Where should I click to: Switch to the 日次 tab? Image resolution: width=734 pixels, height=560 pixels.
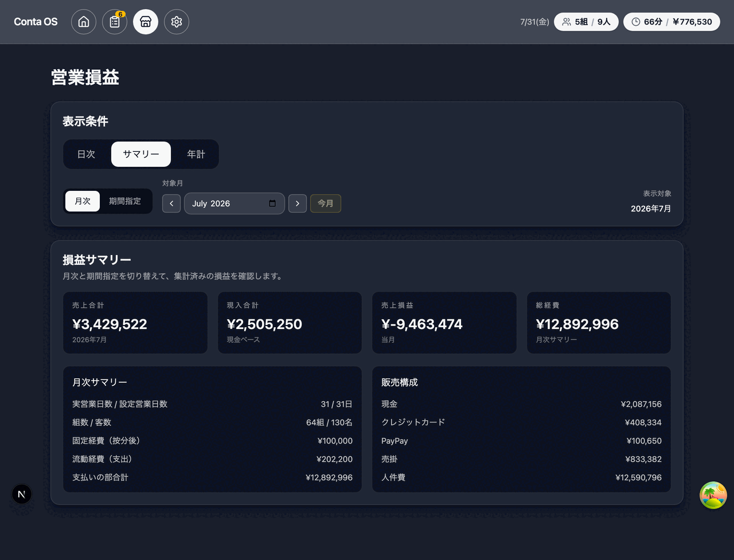(x=87, y=154)
